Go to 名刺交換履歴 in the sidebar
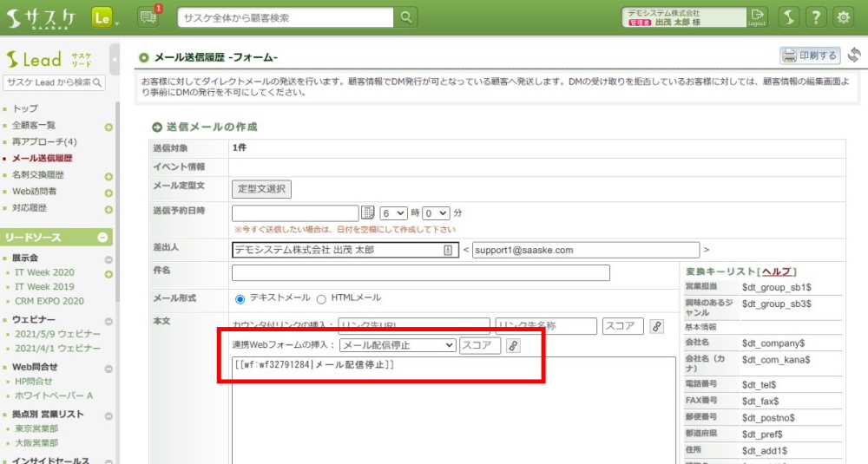868x464 pixels. pyautogui.click(x=39, y=175)
